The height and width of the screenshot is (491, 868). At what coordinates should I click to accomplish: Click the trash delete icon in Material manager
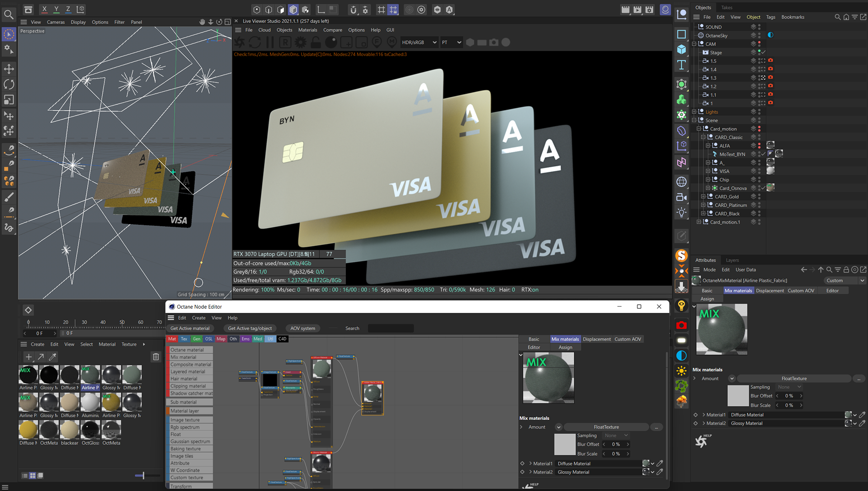point(156,357)
